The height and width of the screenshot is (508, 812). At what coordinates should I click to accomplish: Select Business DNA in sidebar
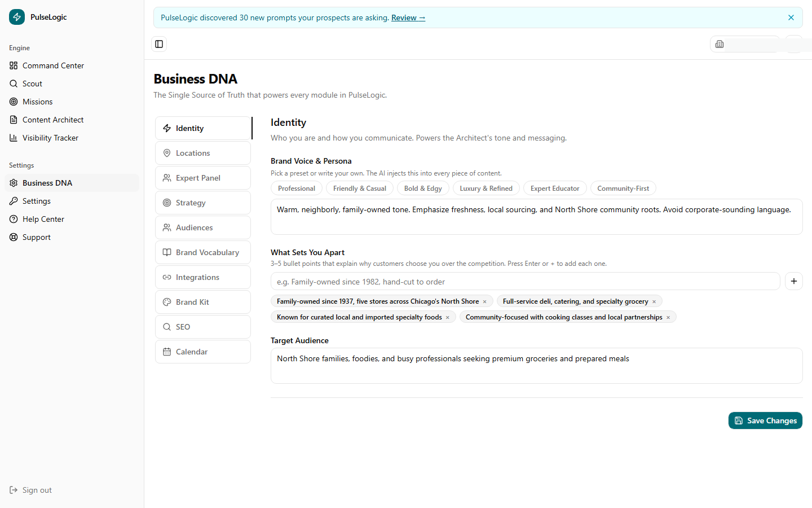[72, 183]
